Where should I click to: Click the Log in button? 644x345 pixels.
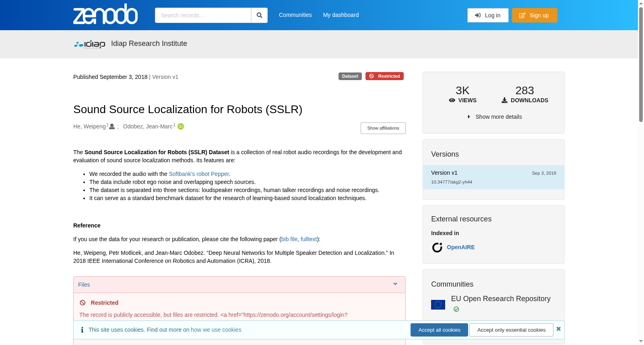[488, 15]
